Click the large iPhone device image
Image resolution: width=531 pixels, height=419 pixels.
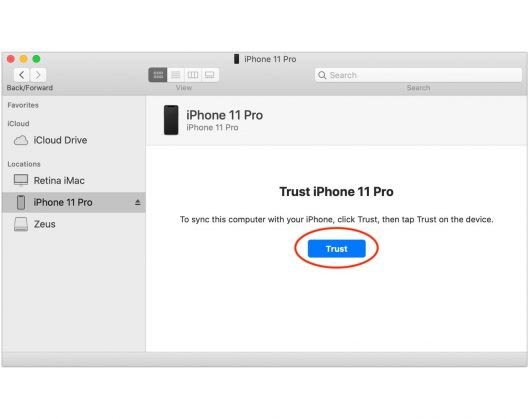pos(171,120)
